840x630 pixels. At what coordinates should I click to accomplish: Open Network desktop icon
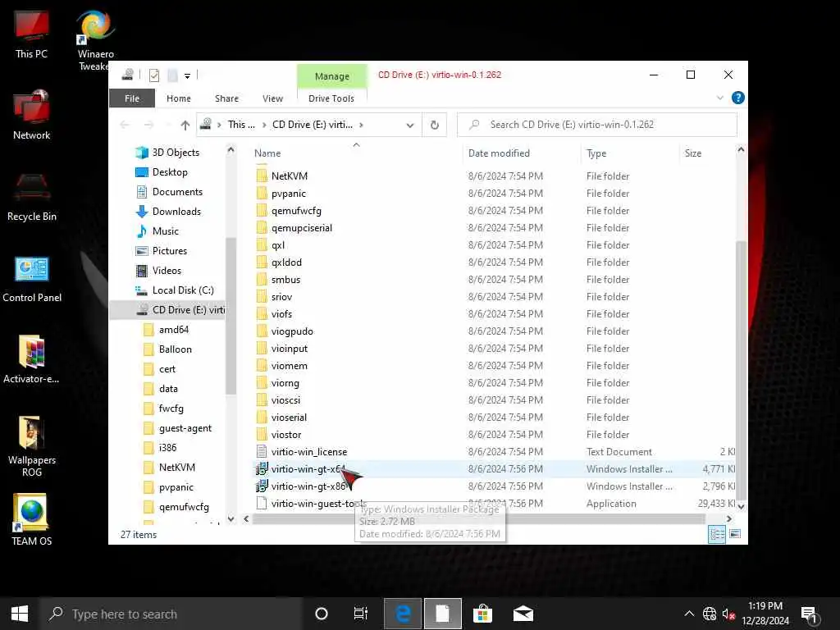[x=31, y=114]
